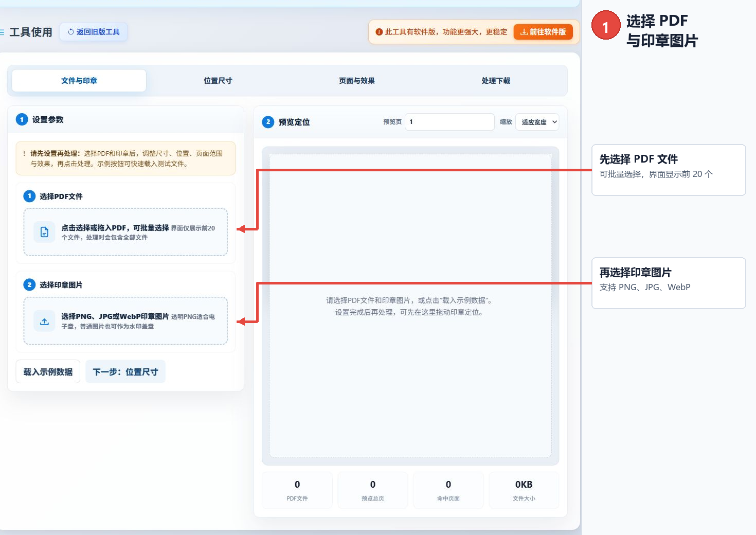Click the 预览总页 stat card
756x535 pixels.
click(x=373, y=490)
